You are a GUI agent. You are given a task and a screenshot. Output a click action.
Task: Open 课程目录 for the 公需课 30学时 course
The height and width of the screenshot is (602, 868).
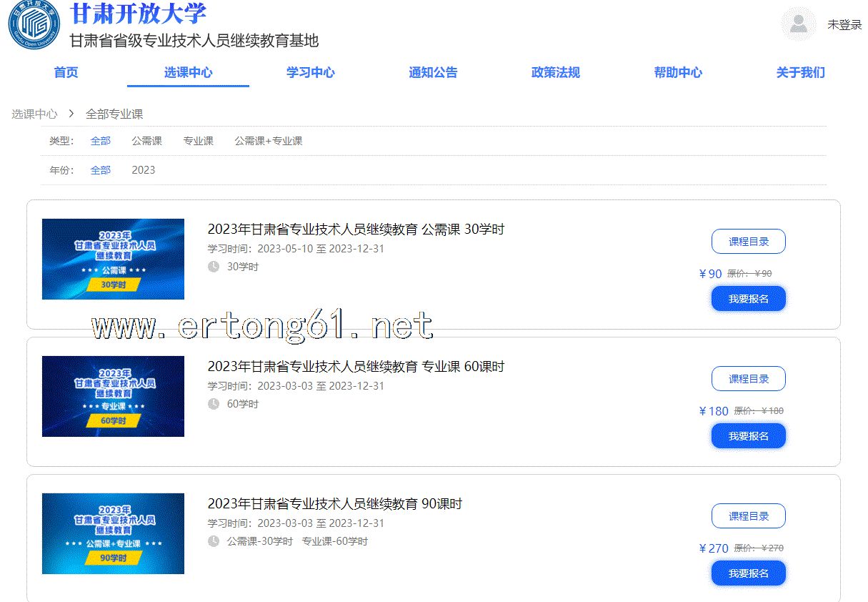coord(748,242)
